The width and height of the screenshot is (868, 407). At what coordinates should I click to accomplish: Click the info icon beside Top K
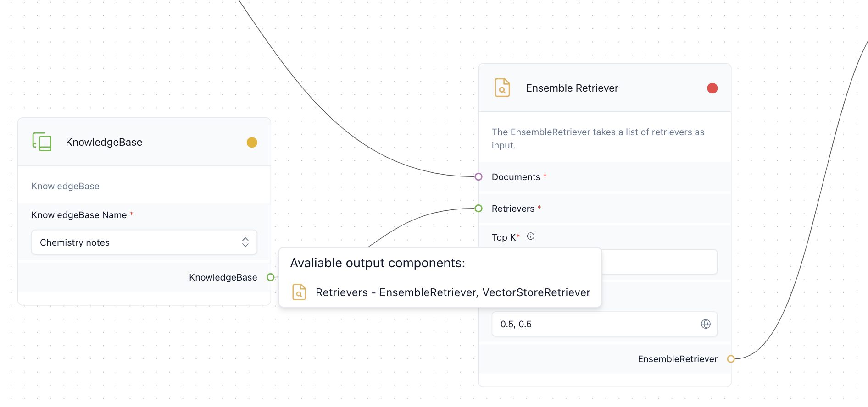click(x=531, y=236)
